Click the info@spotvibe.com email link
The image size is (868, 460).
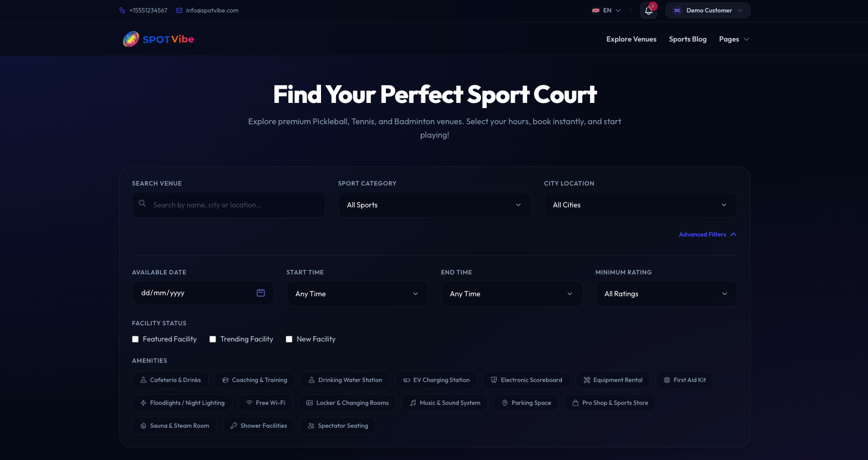(x=212, y=10)
